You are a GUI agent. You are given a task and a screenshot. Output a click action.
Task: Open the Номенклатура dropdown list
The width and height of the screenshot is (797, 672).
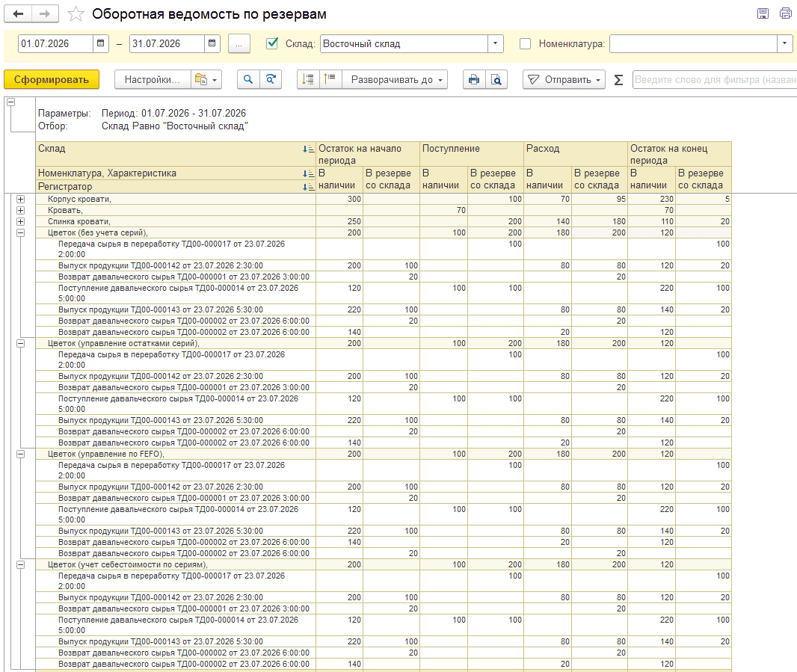point(785,43)
